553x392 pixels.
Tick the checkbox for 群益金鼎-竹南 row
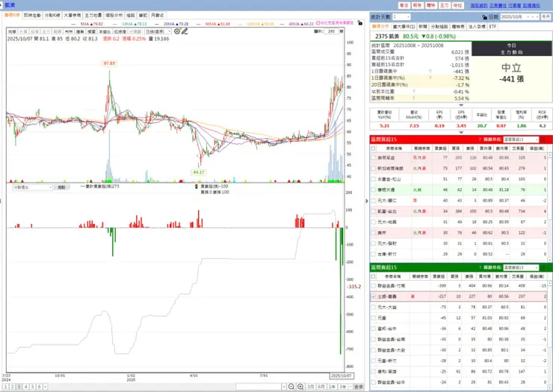374,286
